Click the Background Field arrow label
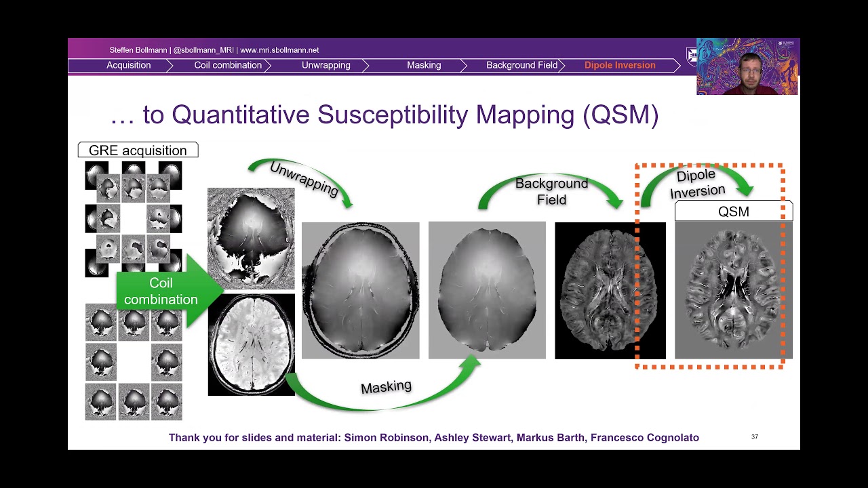The width and height of the screenshot is (868, 488). [x=551, y=191]
